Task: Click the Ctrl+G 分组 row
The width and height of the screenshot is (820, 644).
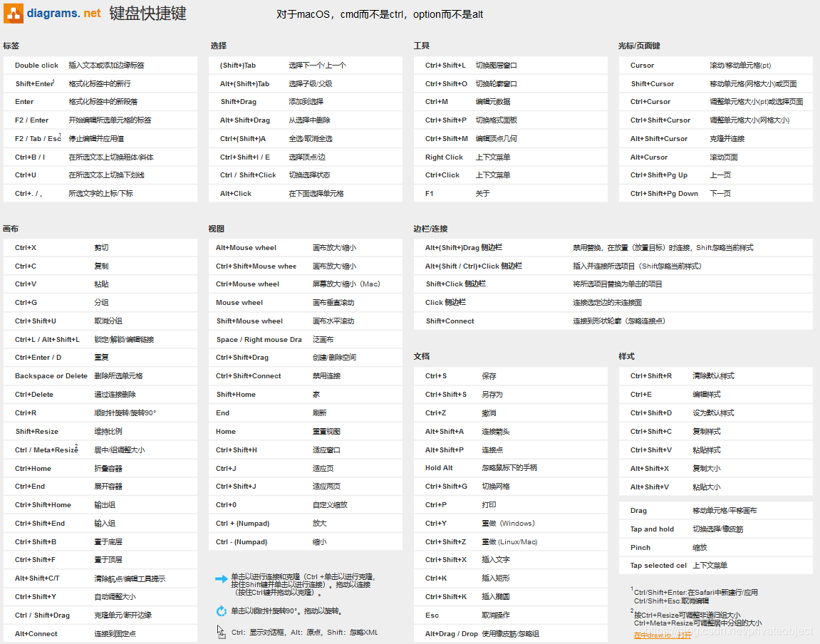Action: pyautogui.click(x=100, y=303)
